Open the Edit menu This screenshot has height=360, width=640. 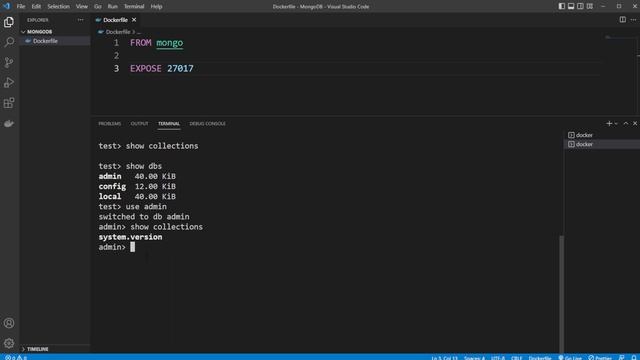[36, 7]
